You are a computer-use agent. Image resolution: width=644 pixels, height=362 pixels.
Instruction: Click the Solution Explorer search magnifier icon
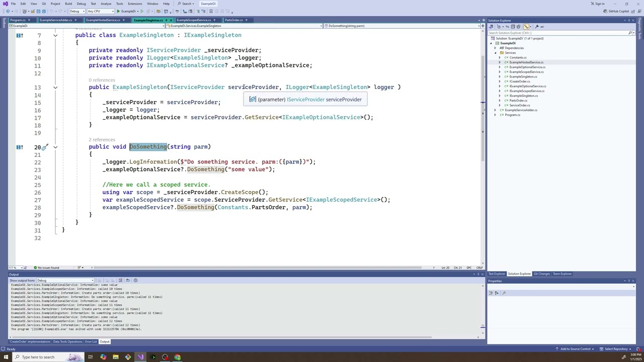point(630,33)
